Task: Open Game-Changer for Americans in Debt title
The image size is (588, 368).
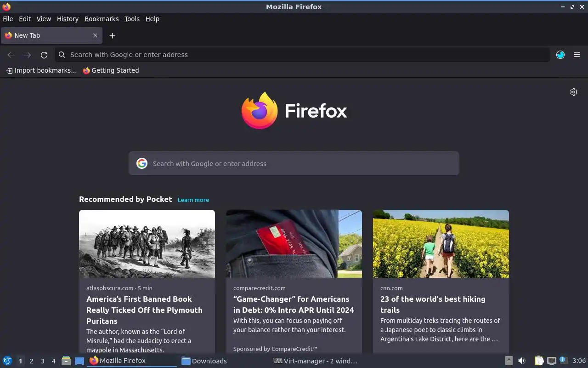Action: coord(294,305)
